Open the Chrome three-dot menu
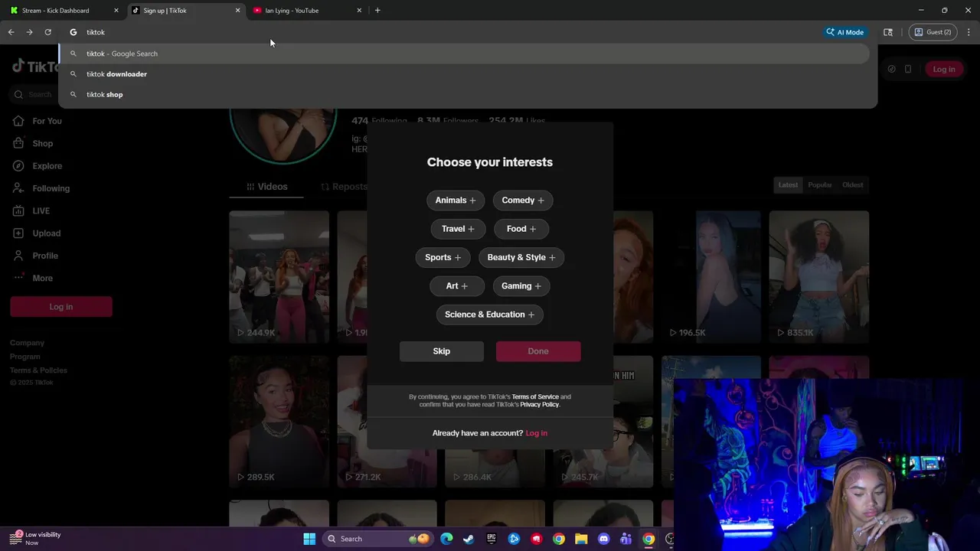 (x=969, y=32)
